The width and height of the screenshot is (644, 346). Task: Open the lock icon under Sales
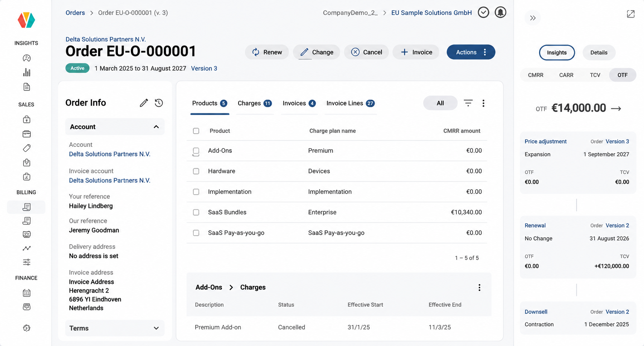coord(26,119)
